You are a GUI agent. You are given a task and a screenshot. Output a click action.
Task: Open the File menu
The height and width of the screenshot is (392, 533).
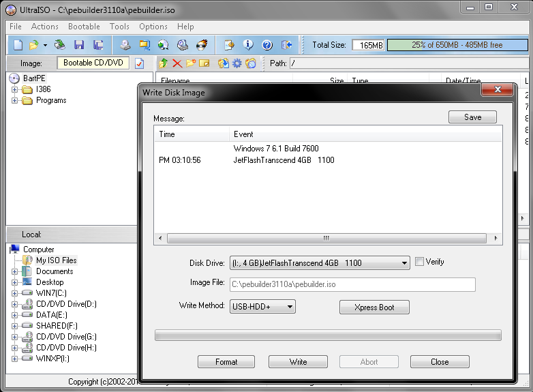[15, 27]
